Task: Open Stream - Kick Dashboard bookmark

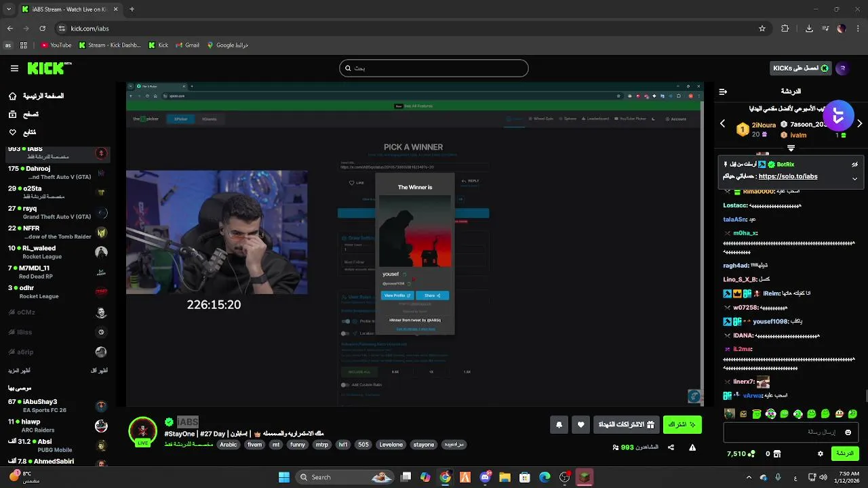Action: pos(110,45)
